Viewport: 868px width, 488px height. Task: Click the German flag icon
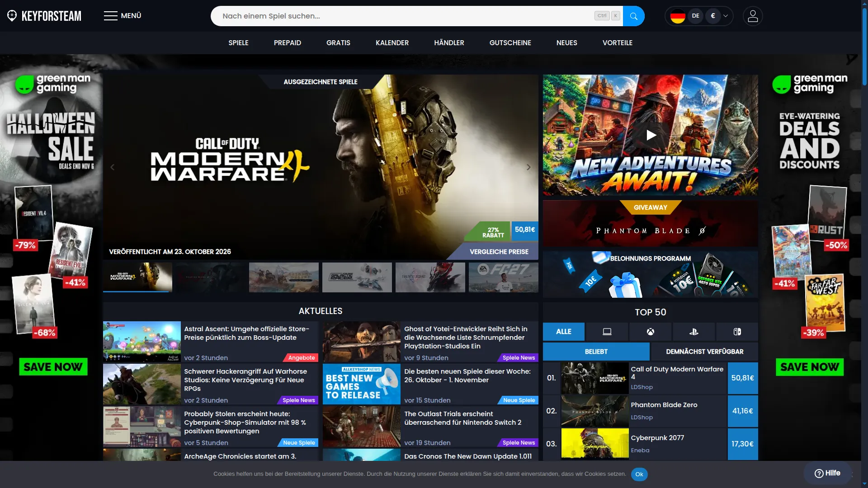click(x=678, y=16)
